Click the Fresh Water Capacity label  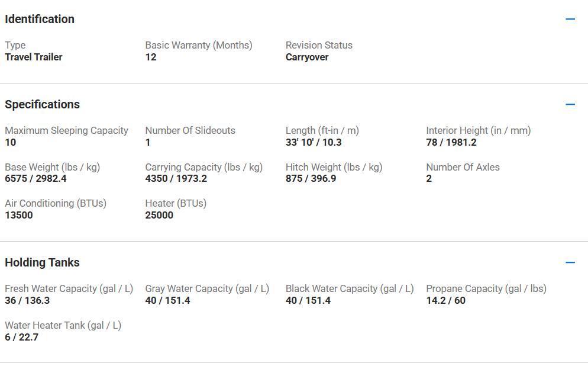[x=69, y=288]
